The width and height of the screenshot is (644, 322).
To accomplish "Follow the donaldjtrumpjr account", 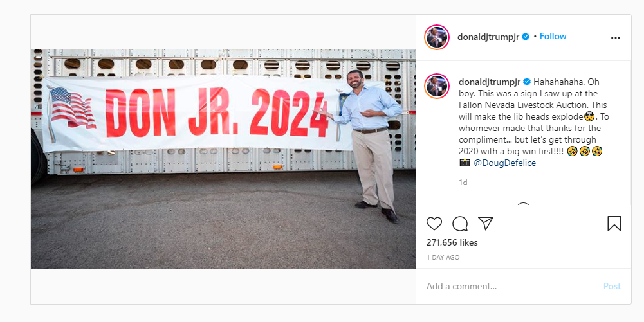I will 553,37.
